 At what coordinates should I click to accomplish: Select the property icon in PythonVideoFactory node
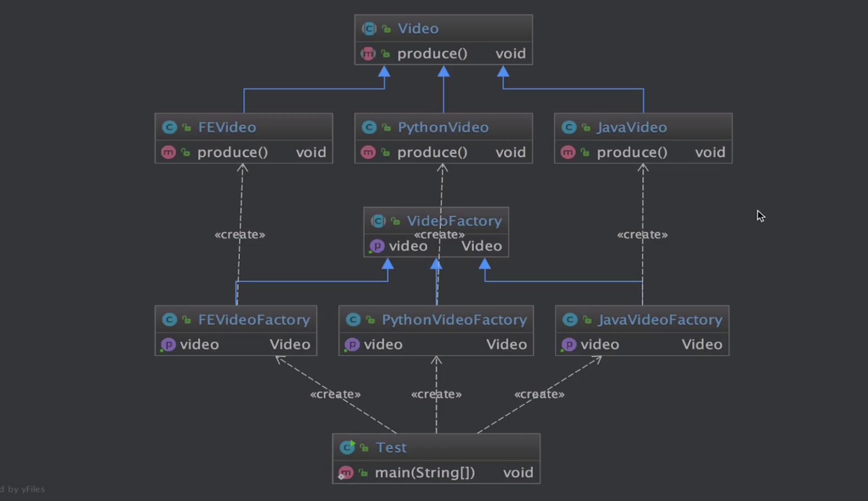(x=352, y=344)
